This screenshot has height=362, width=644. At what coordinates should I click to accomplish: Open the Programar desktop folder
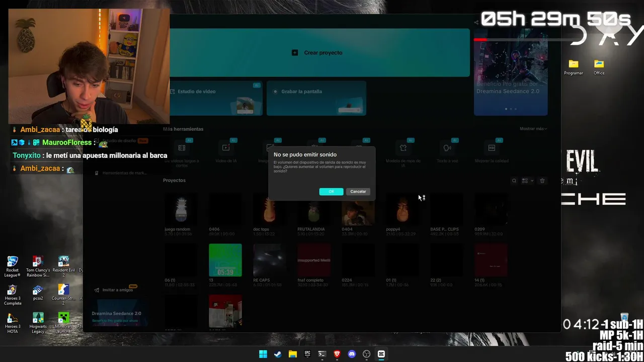point(574,67)
